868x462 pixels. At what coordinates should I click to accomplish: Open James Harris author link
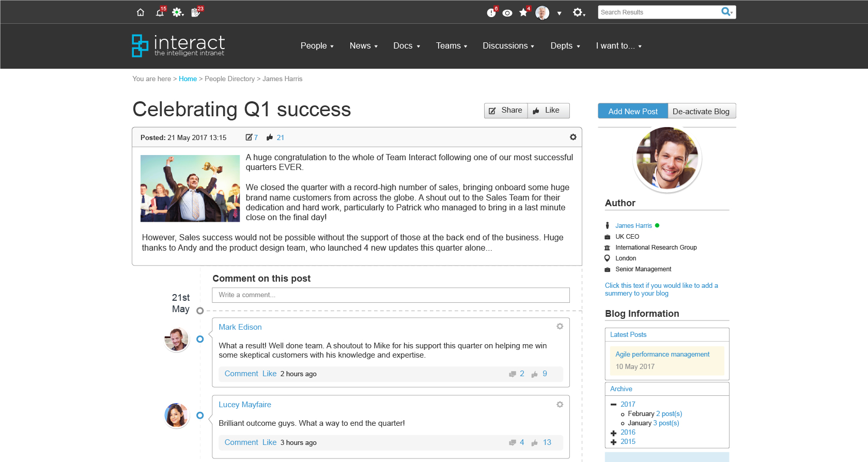click(x=633, y=226)
